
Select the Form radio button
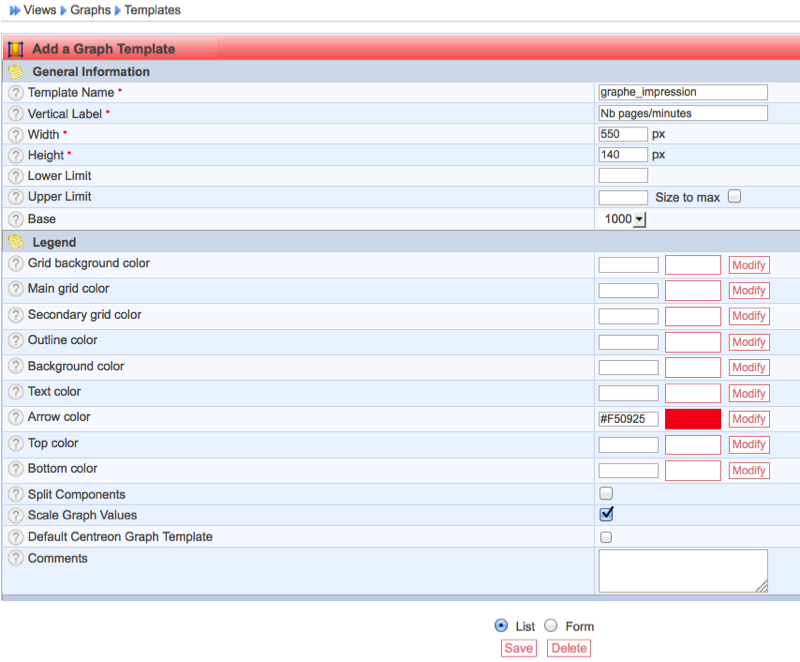click(x=551, y=626)
